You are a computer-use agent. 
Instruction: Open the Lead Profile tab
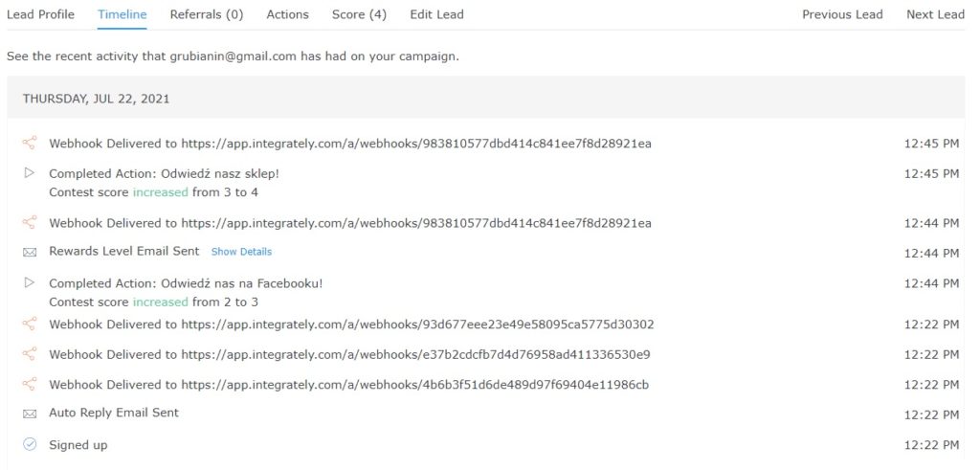coord(40,14)
